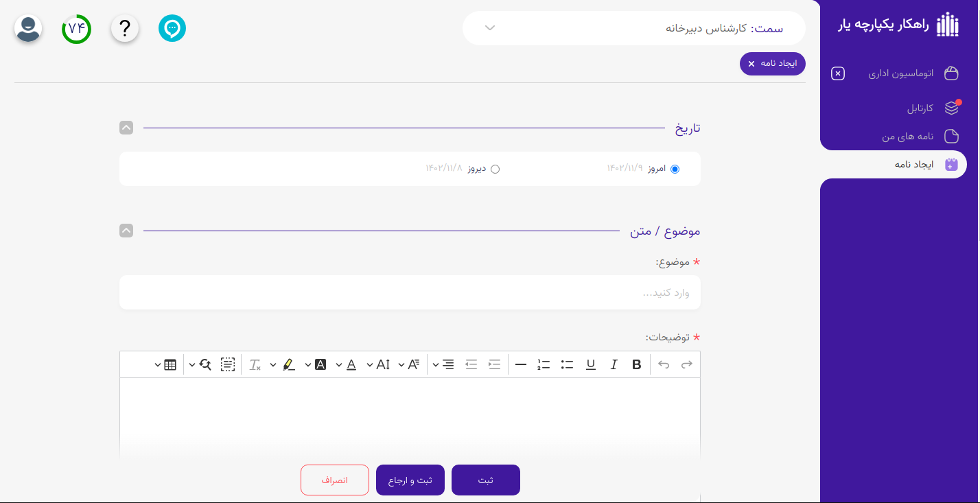Select the دیروز date radio button

pos(495,169)
